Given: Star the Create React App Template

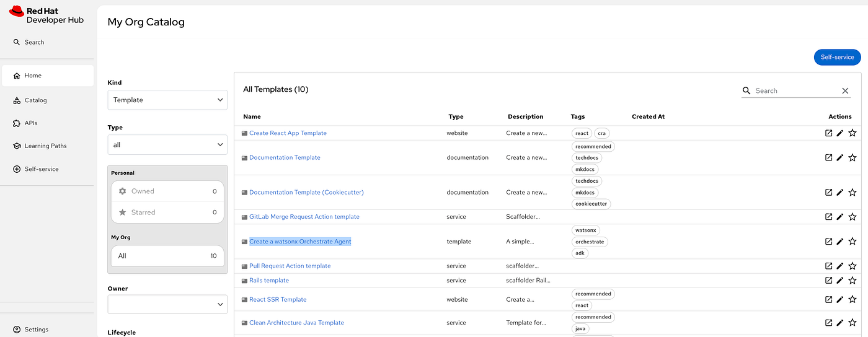Looking at the screenshot, I should pos(852,133).
